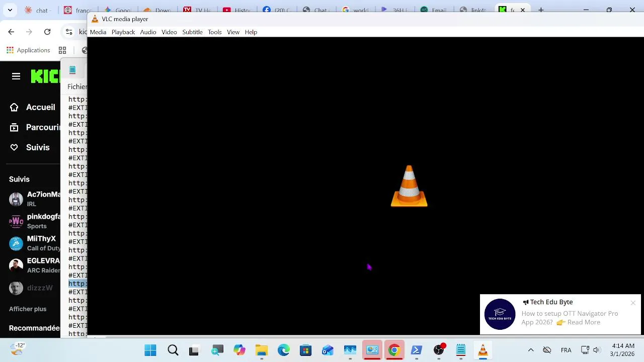The height and width of the screenshot is (362, 644).
Task: Switch to OBS Studio on taskbar
Action: (439, 350)
